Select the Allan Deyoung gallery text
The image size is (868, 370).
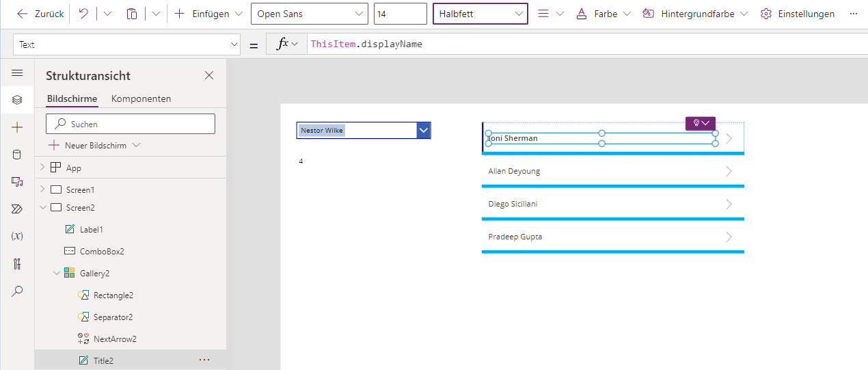[x=514, y=171]
